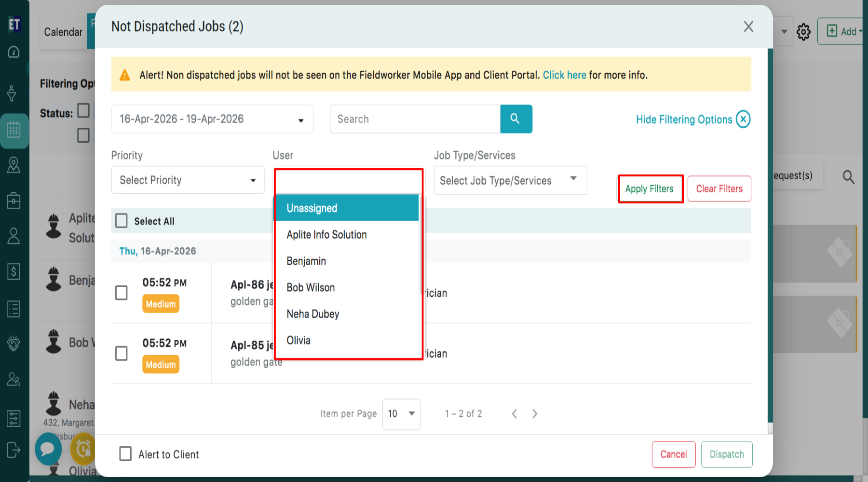Check the Select All checkbox

point(122,221)
